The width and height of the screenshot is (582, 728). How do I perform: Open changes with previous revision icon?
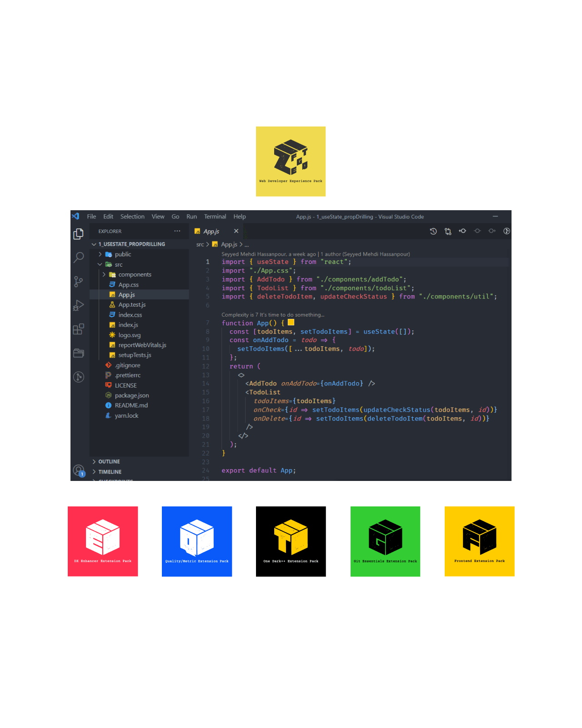pyautogui.click(x=462, y=231)
